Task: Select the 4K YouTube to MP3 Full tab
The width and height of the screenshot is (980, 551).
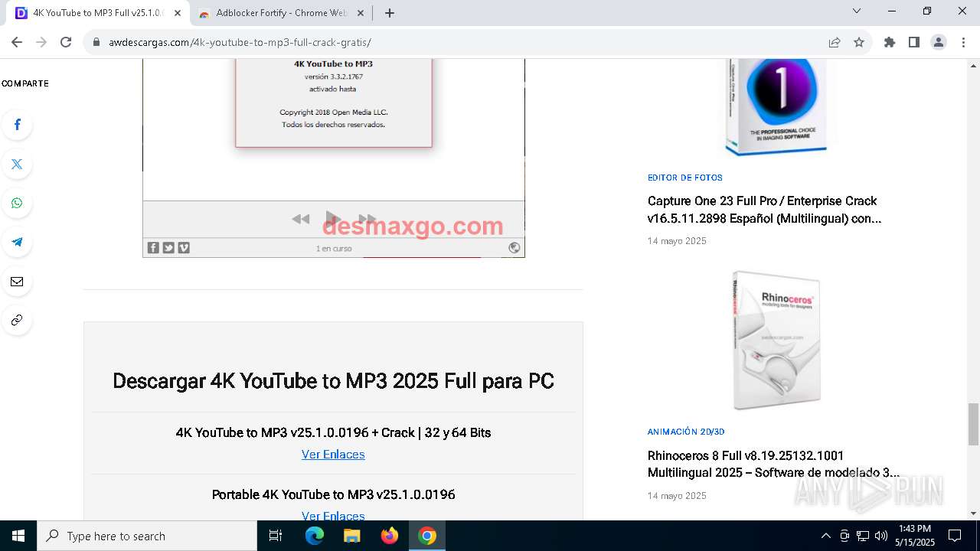Action: (96, 13)
